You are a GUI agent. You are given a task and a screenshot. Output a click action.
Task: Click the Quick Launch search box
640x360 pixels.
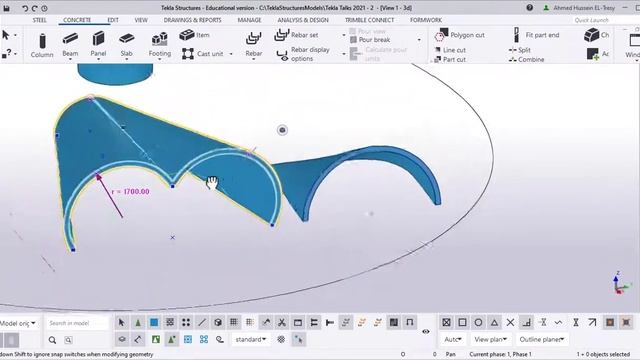pyautogui.click(x=591, y=20)
